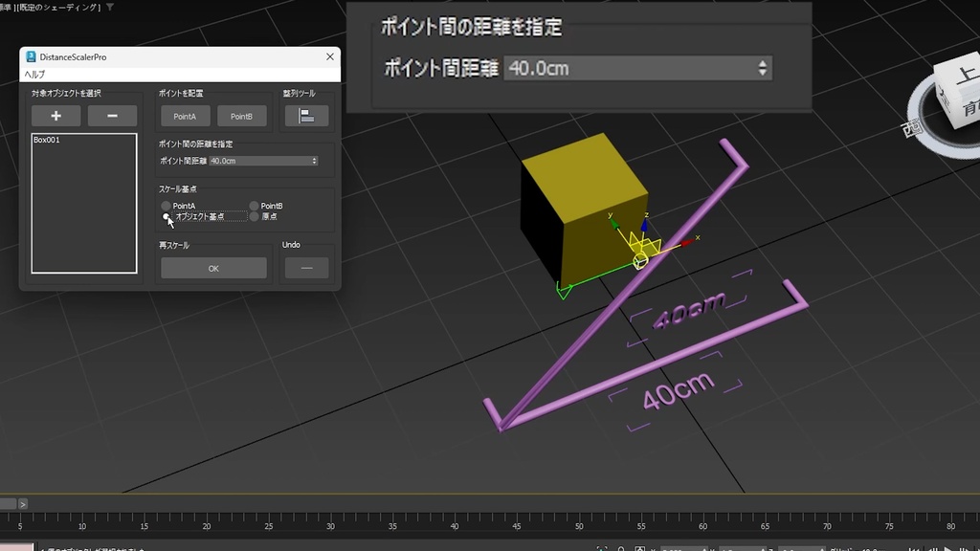This screenshot has width=980, height=551.
Task: Click frame 40 on the timeline
Action: coord(455,526)
